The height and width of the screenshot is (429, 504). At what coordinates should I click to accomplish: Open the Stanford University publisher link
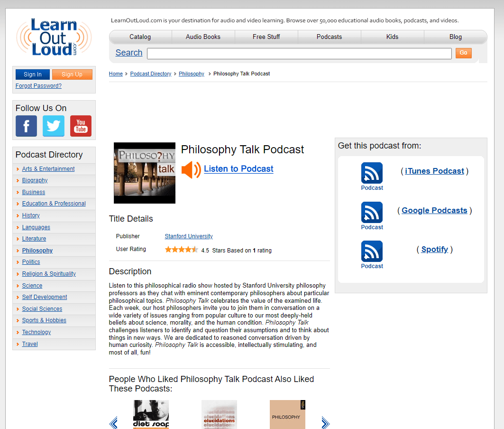pos(189,236)
